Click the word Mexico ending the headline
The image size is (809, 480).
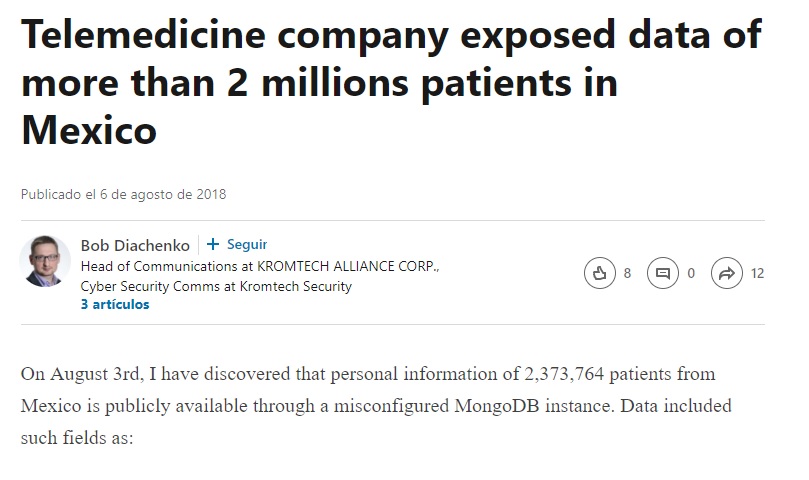tap(89, 130)
